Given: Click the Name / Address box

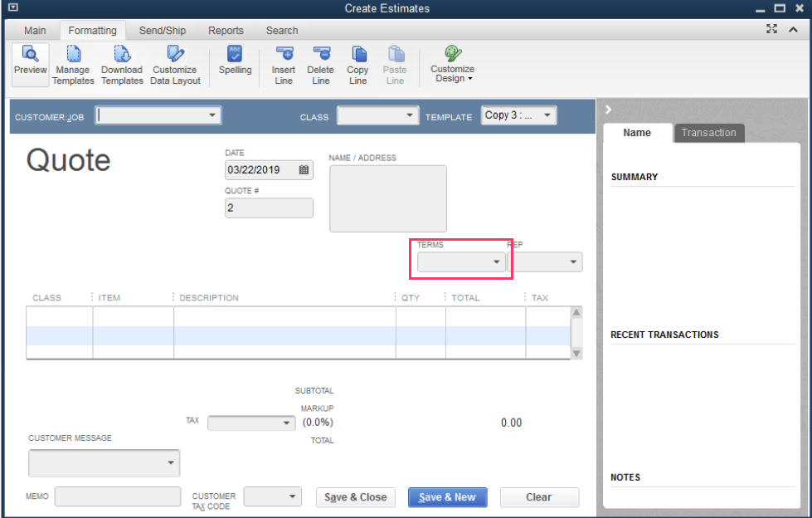Looking at the screenshot, I should click(x=388, y=198).
